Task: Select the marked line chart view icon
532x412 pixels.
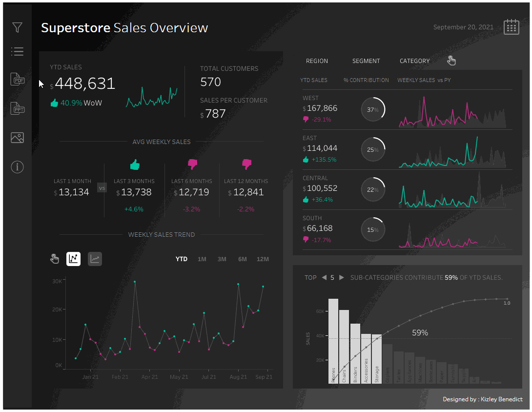Action: pyautogui.click(x=73, y=259)
